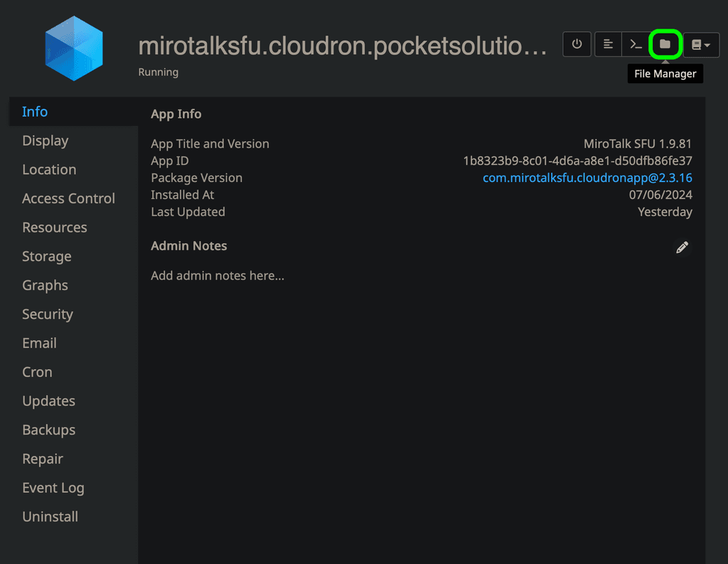Go to the Location section
Screen dimensions: 728x564
pyautogui.click(x=49, y=170)
